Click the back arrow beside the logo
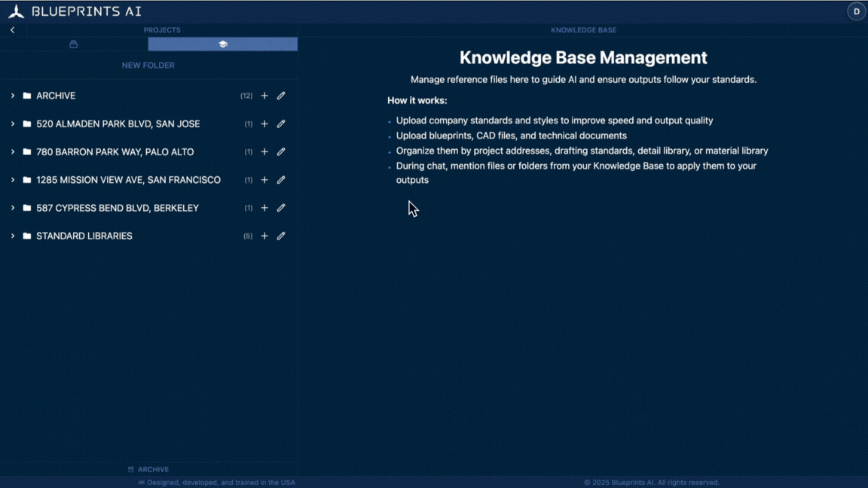This screenshot has height=488, width=868. (x=11, y=29)
